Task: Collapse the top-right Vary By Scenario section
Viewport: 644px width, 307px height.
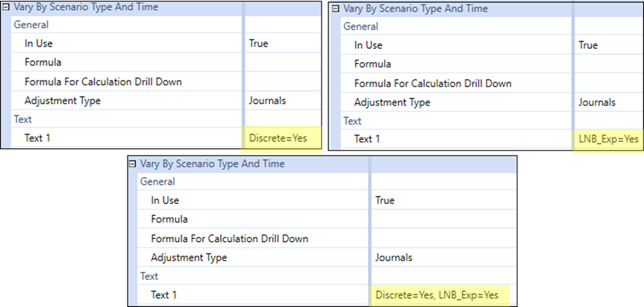Action: pos(336,9)
